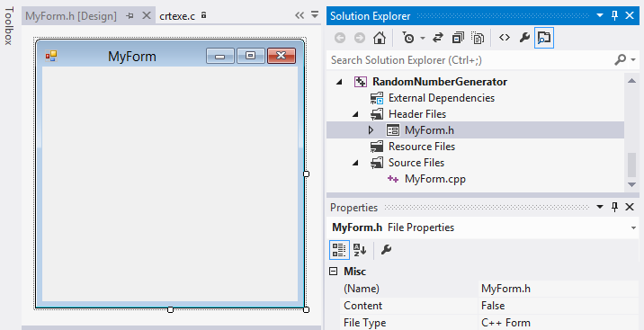Viewport: 644px width, 330px height.
Task: Pin the MyForm.h [Design] tab
Action: [x=130, y=16]
